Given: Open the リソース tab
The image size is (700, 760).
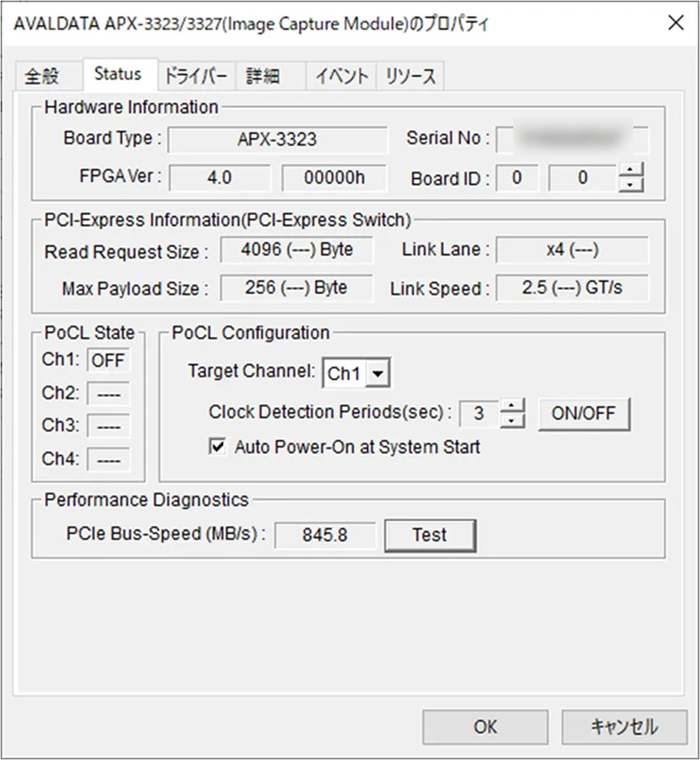Looking at the screenshot, I should (x=411, y=76).
